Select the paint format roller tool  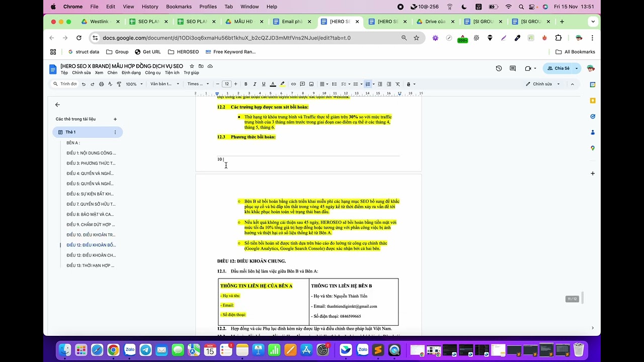(119, 84)
